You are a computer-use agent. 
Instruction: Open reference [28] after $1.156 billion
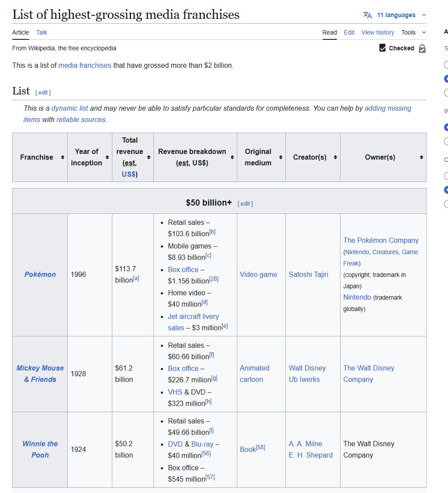tap(214, 279)
